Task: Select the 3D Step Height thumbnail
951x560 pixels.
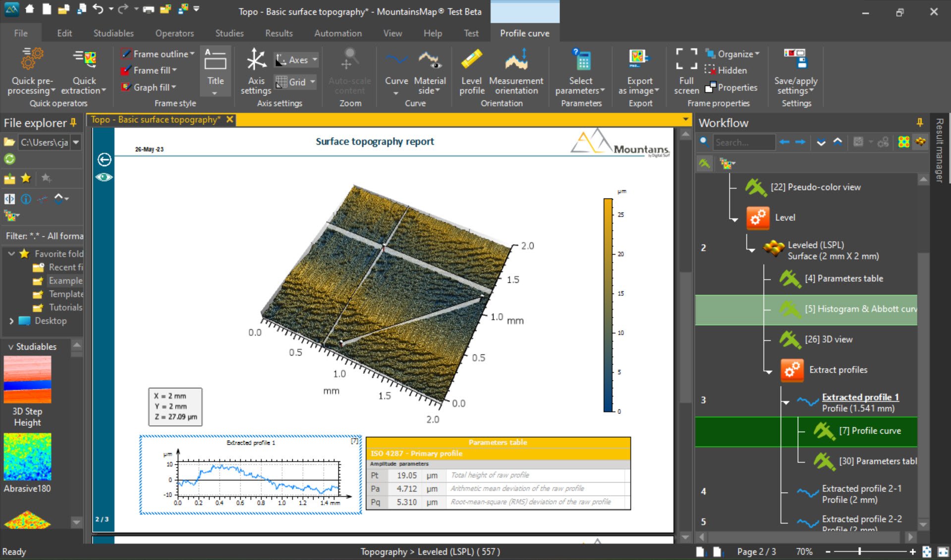Action: pos(27,380)
